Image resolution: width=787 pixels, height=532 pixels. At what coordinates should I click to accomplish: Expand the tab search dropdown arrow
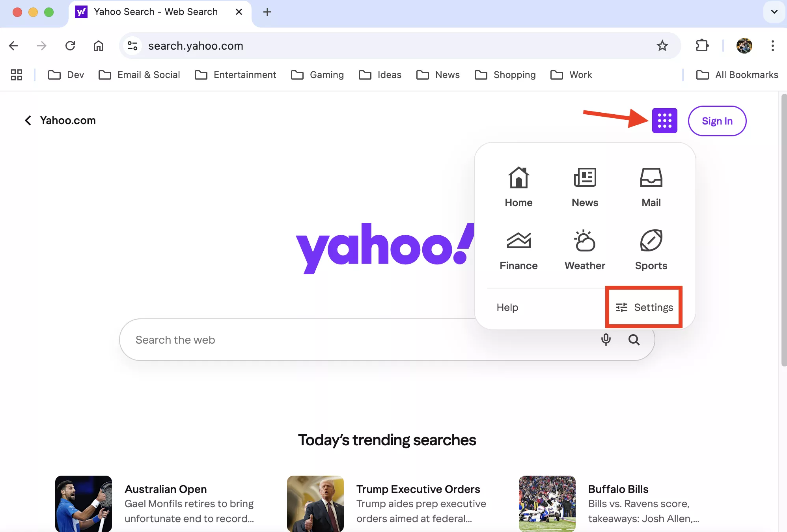774,12
